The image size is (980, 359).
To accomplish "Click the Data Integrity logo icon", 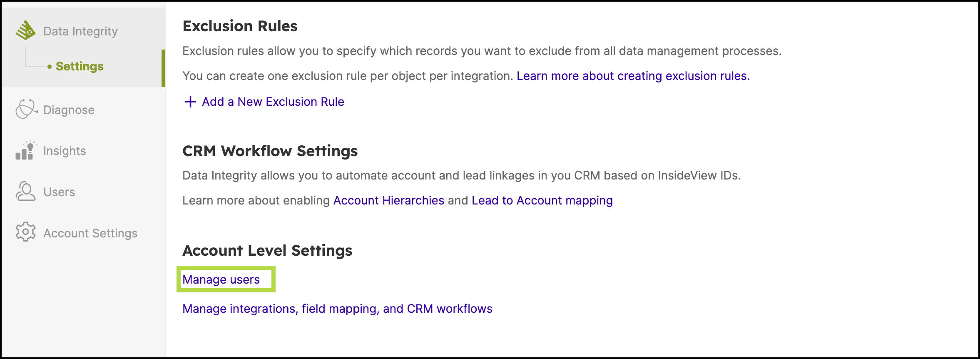I will pyautogui.click(x=25, y=30).
